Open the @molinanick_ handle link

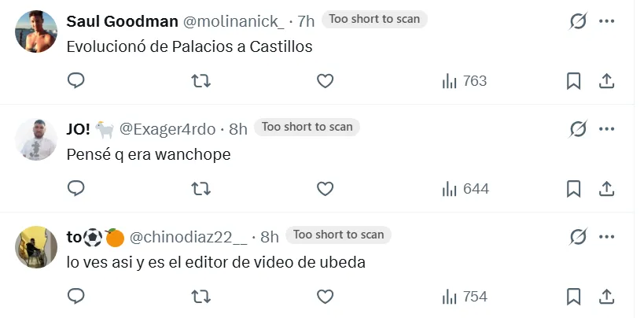pos(233,21)
